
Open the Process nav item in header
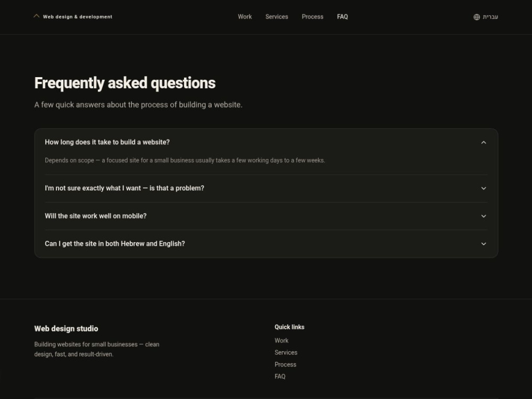click(312, 16)
